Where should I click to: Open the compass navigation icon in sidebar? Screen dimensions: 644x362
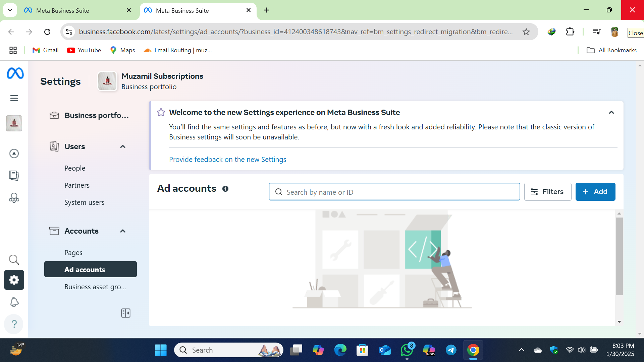(14, 154)
